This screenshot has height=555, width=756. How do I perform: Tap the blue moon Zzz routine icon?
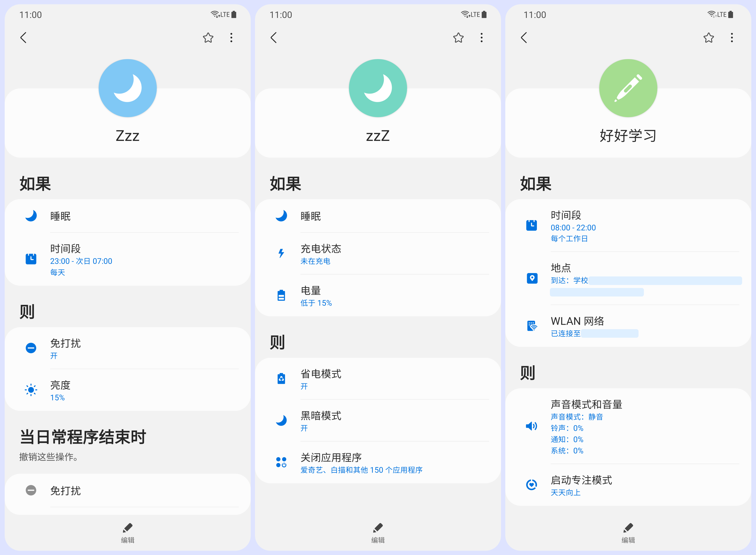click(x=127, y=88)
